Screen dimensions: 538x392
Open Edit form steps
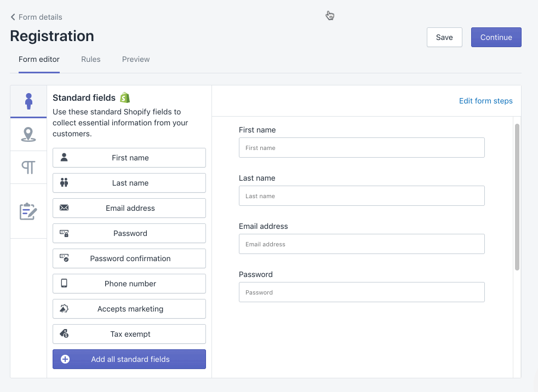pos(485,101)
